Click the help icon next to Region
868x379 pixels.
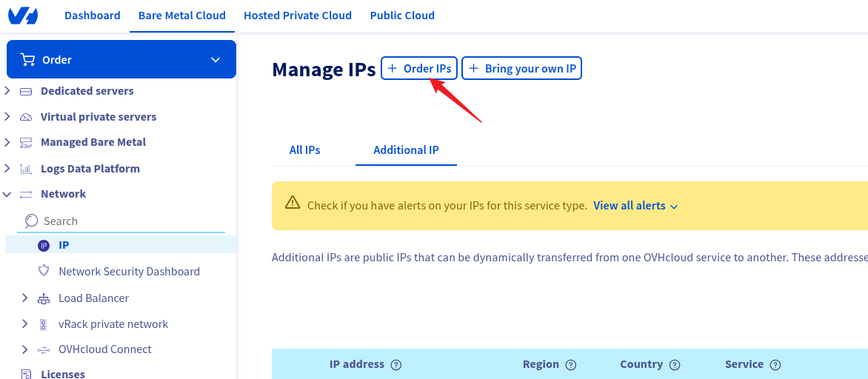571,365
